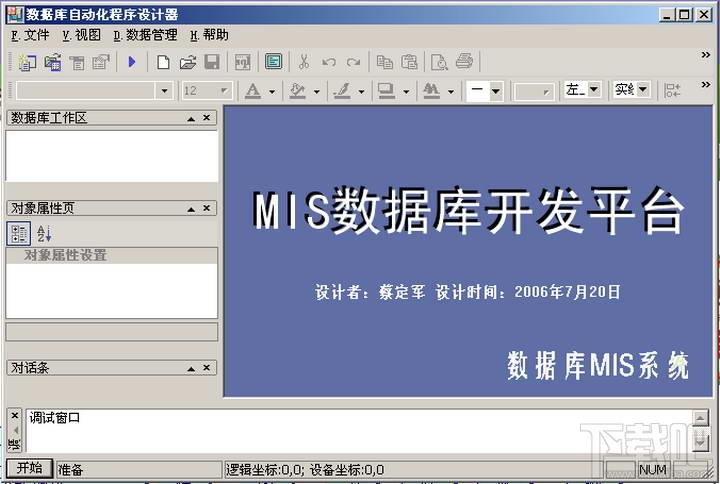Open the fill color dropdown arrow
The width and height of the screenshot is (720, 484).
click(316, 91)
